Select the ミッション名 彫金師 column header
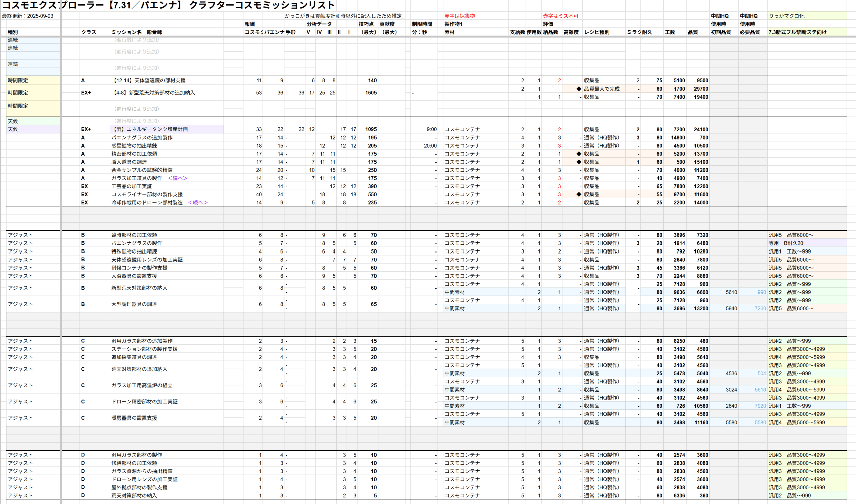Viewport: 856px width, 504px height. (137, 32)
